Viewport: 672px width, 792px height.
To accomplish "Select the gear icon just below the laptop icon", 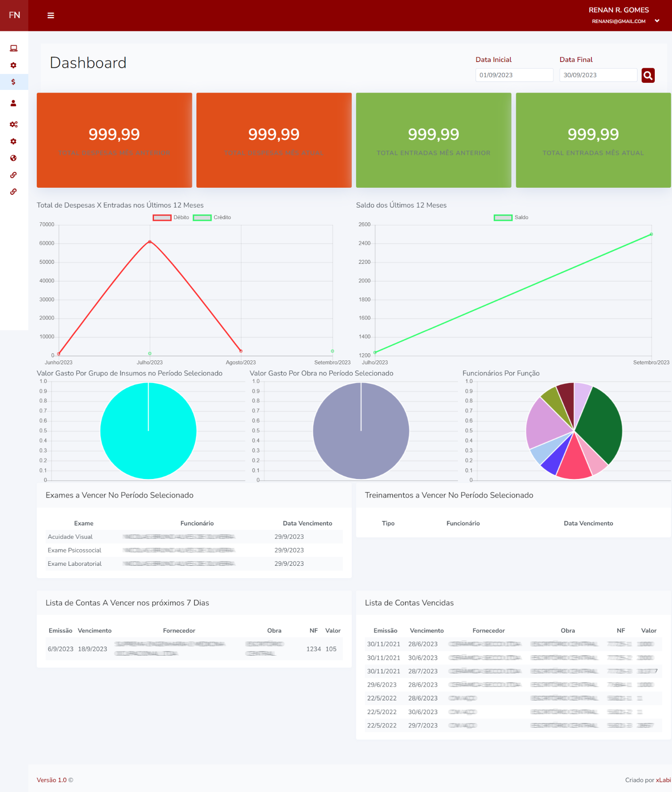I will (14, 65).
